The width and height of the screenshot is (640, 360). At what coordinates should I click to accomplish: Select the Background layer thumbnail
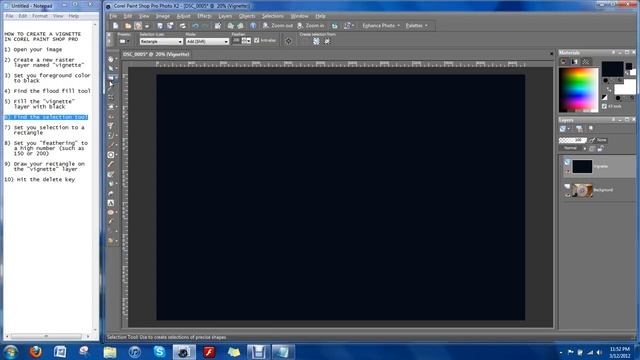(x=582, y=191)
